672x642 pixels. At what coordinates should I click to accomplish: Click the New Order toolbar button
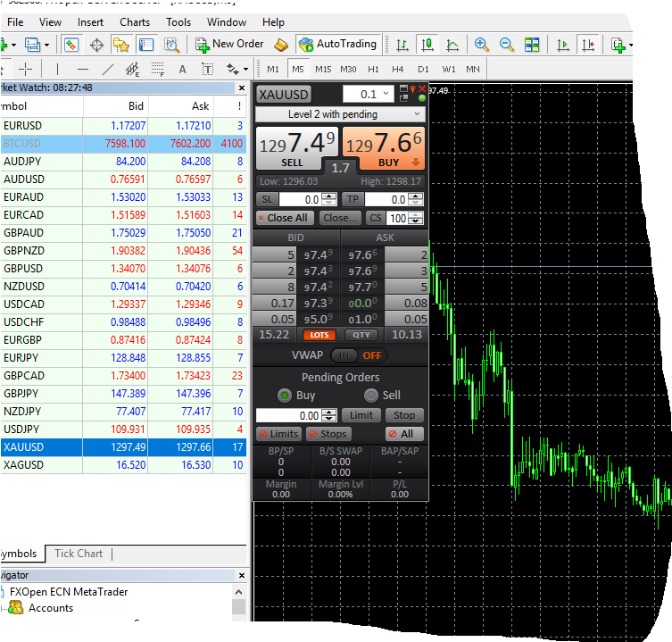(229, 44)
